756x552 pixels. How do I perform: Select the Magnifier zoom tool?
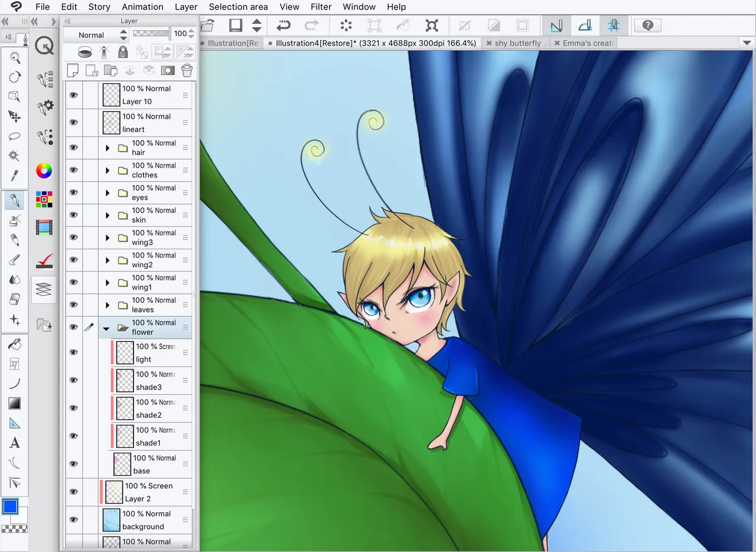click(x=15, y=57)
